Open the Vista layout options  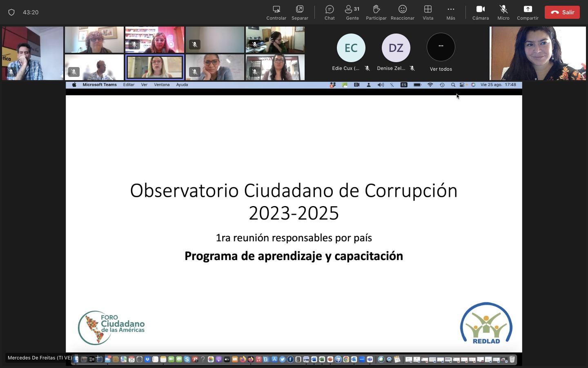click(428, 12)
